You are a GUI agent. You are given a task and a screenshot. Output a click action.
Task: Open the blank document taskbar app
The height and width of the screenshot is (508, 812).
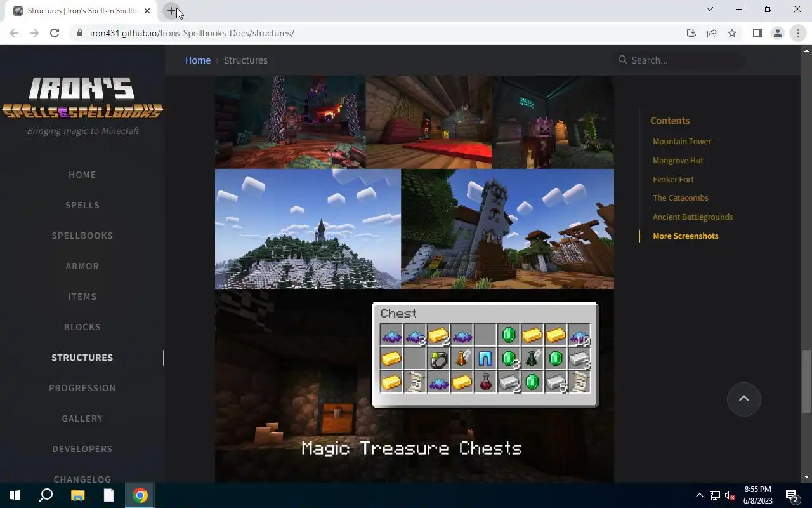pyautogui.click(x=109, y=495)
